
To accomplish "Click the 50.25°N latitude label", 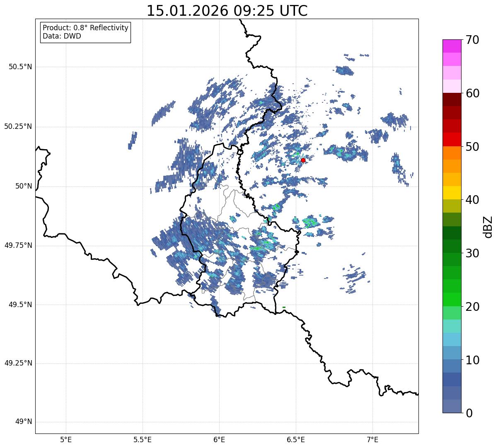I will pos(18,126).
